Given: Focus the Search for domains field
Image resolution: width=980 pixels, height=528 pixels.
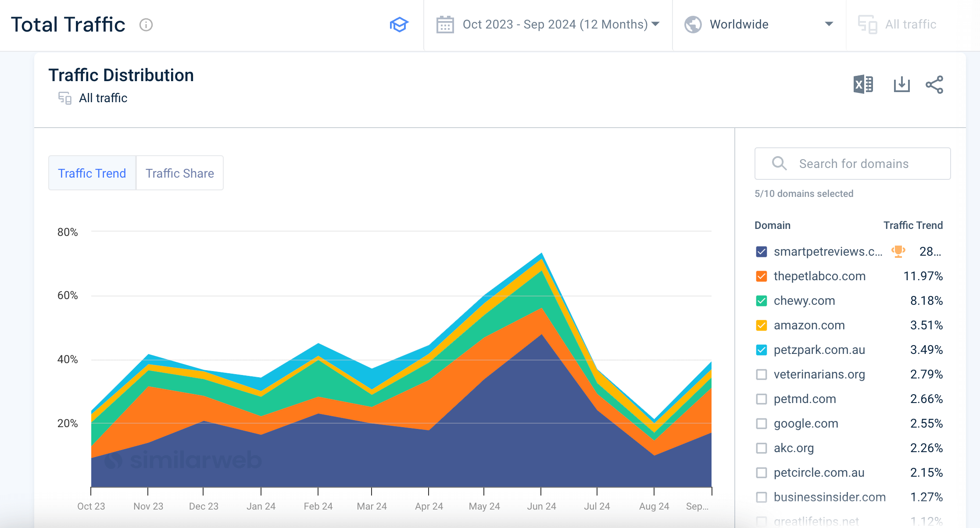Looking at the screenshot, I should pyautogui.click(x=853, y=164).
